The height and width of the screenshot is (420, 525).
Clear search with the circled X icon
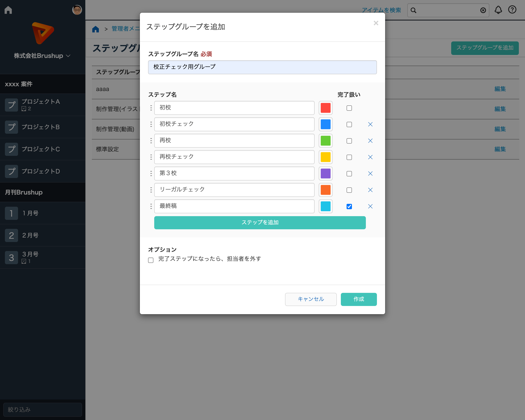click(483, 10)
